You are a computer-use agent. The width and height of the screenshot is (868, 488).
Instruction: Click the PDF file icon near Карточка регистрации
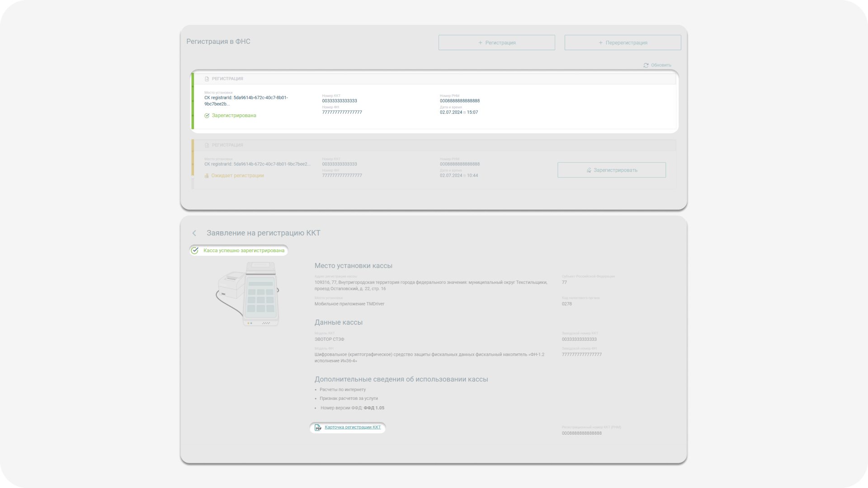pos(318,427)
